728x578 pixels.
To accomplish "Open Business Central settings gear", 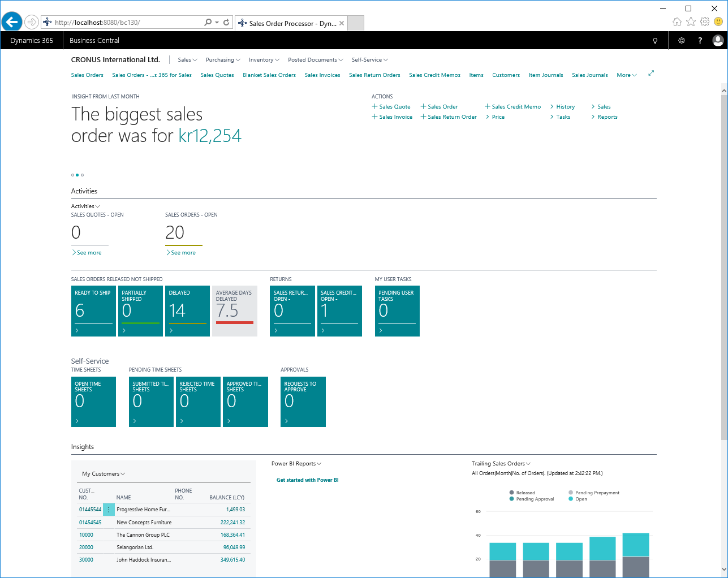I will [x=682, y=41].
